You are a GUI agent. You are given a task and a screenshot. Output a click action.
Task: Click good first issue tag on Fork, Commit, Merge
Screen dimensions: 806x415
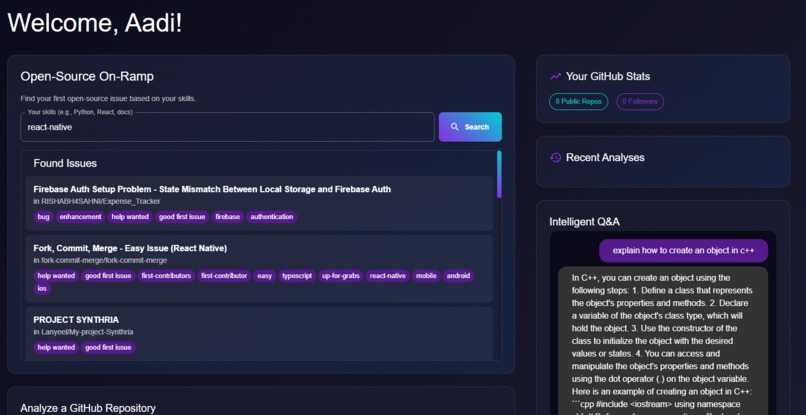tap(108, 276)
